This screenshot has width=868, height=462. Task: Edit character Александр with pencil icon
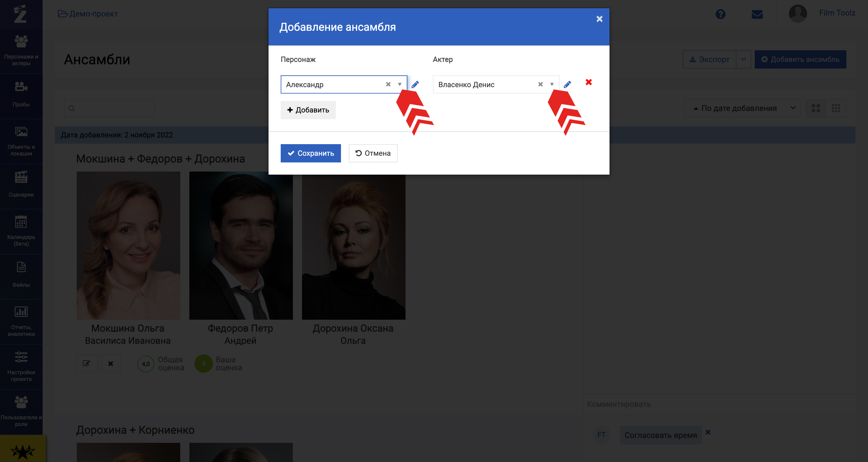pos(415,84)
